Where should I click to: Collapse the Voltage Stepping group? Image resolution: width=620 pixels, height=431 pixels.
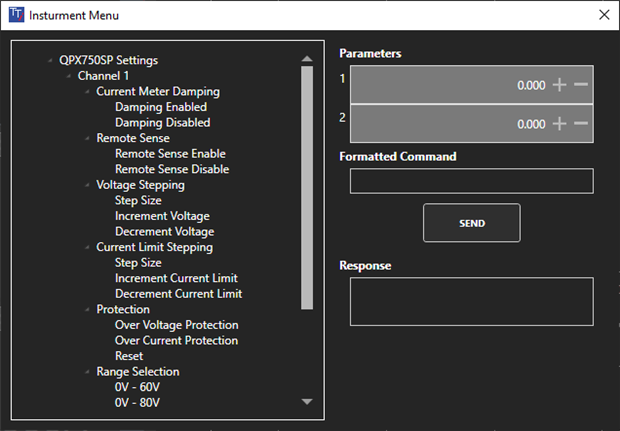click(87, 185)
